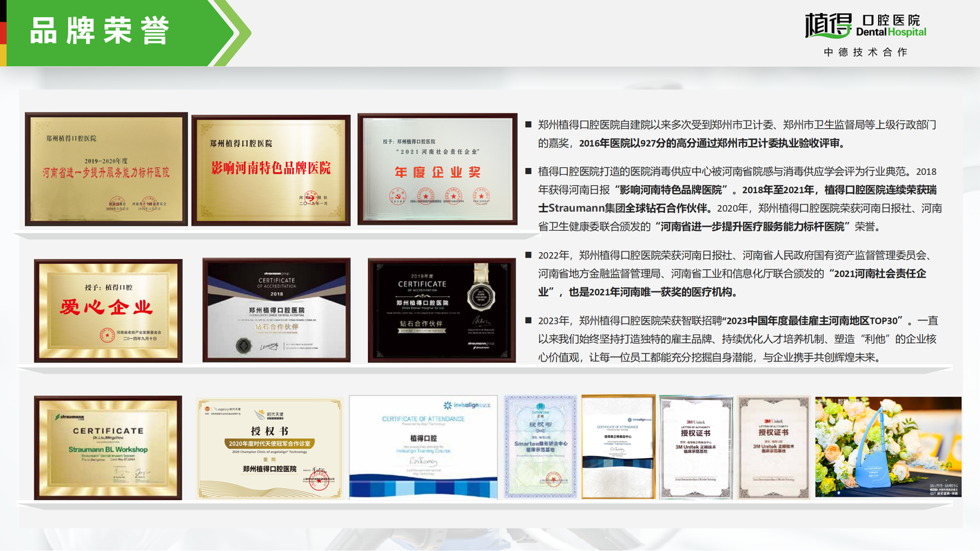Select the 爱心企业 gold plaque
Screen dimensions: 980x551
point(108,311)
